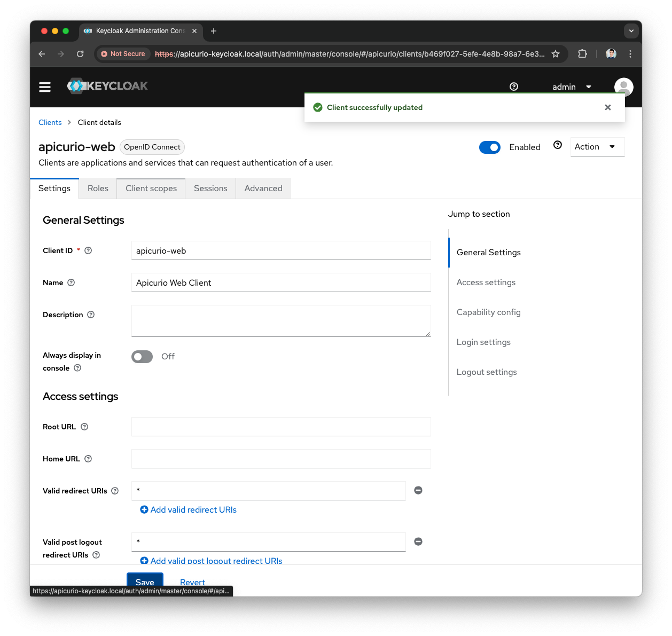Switch to the Roles tab
672x636 pixels.
(x=98, y=188)
